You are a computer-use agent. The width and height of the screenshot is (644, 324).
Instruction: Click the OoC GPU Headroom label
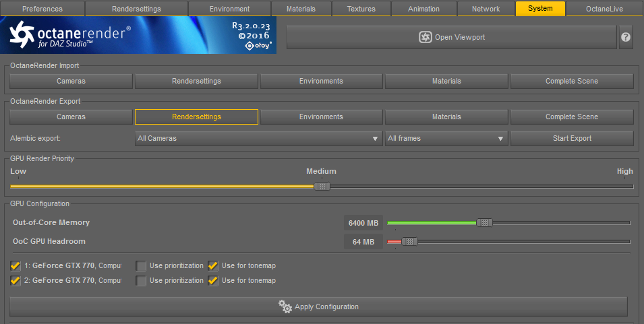point(49,241)
